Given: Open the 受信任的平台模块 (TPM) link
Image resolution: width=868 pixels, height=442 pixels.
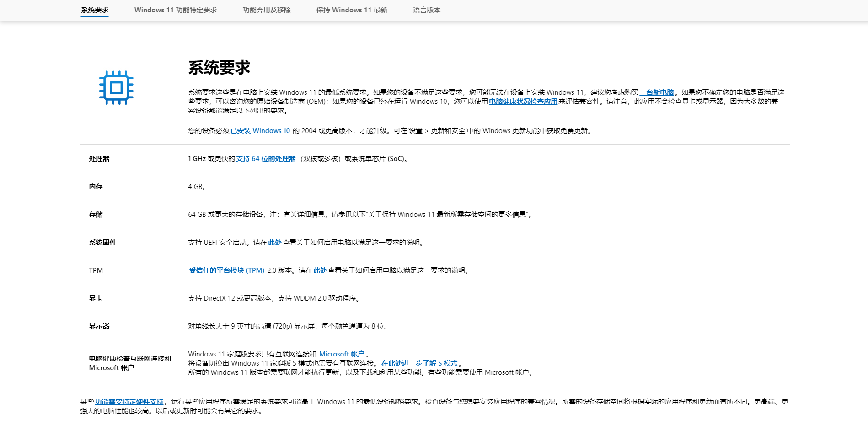Looking at the screenshot, I should (227, 270).
